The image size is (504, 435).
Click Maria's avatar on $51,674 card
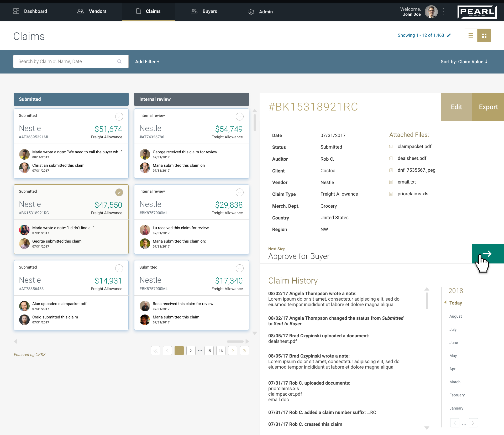[x=24, y=154]
